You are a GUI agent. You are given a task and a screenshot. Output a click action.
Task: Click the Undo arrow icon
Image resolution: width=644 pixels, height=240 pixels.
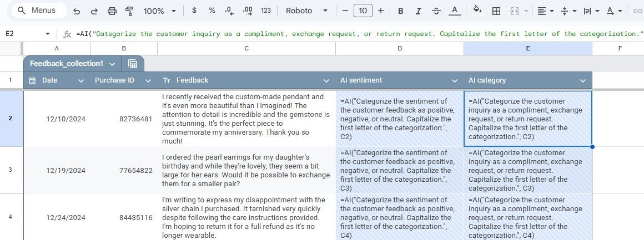point(77,11)
